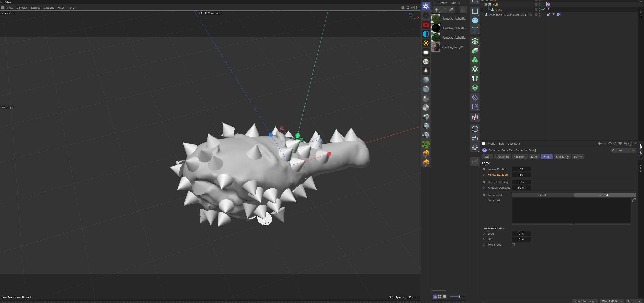The width and height of the screenshot is (644, 303).
Task: Open Mode menu in Attributes manager
Action: tap(491, 144)
